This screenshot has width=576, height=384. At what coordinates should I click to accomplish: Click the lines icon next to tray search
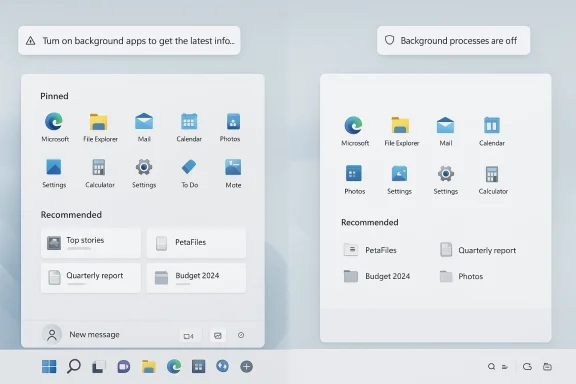(505, 367)
